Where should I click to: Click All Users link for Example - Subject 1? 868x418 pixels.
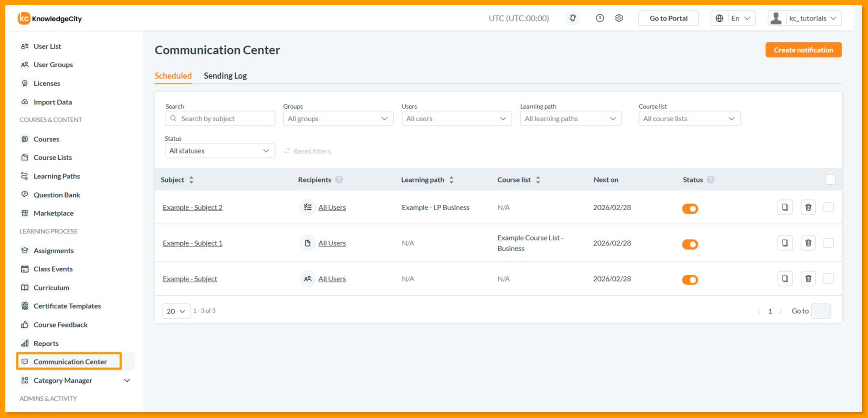click(332, 243)
